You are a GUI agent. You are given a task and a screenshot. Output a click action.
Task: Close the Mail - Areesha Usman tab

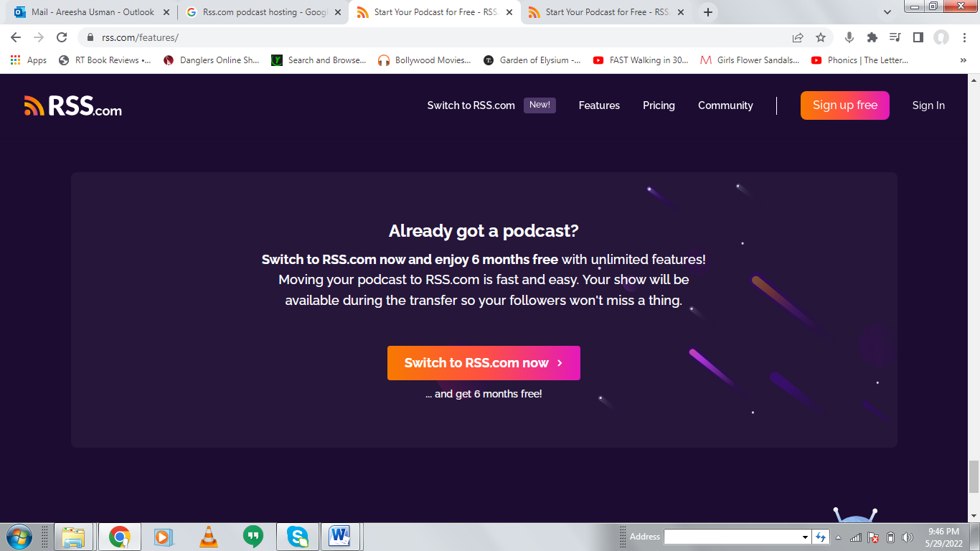pos(167,12)
